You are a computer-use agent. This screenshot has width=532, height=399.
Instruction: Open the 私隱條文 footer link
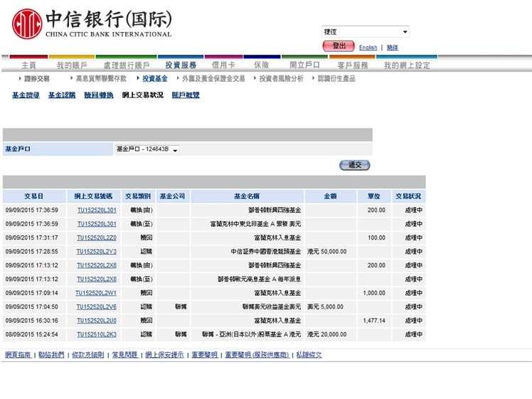[x=309, y=355]
